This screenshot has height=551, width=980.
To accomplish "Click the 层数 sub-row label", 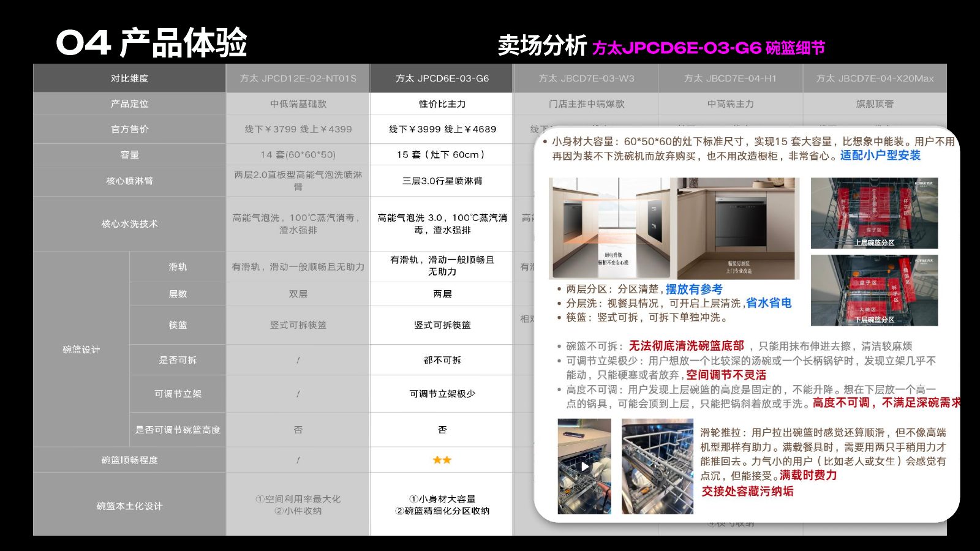I will pos(178,294).
